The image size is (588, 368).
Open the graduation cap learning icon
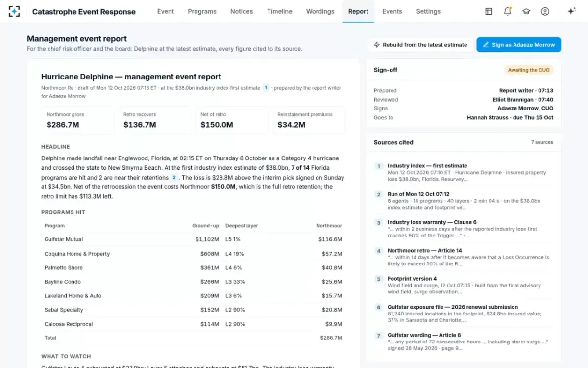tap(526, 11)
